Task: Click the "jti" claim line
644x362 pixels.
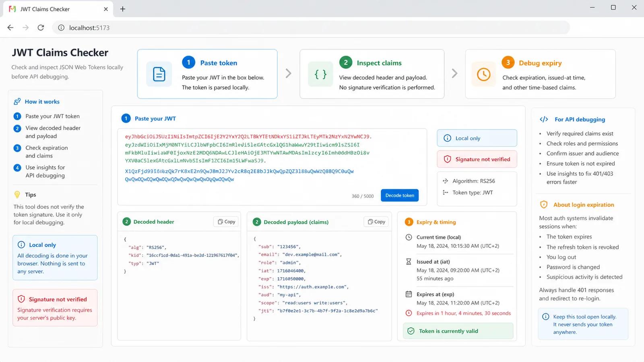Action: pos(318,311)
